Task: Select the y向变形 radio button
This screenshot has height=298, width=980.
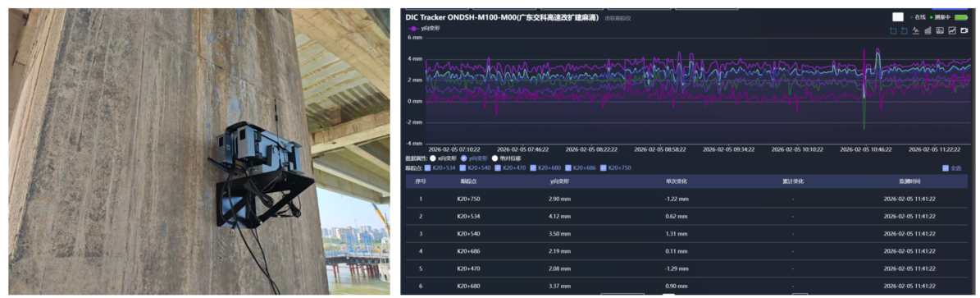Action: click(x=463, y=158)
